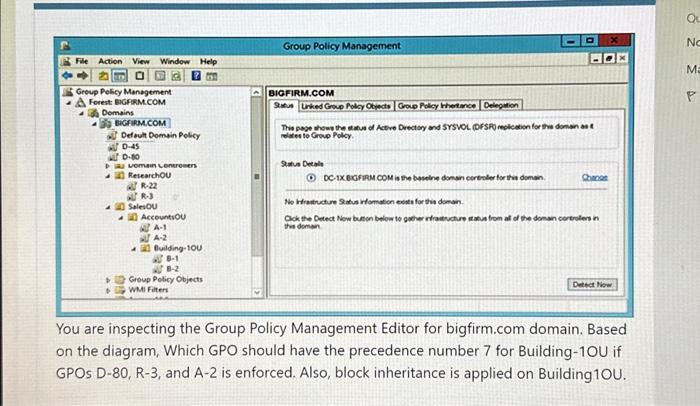Open the Delegation tab
The height and width of the screenshot is (406, 700).
click(x=501, y=105)
